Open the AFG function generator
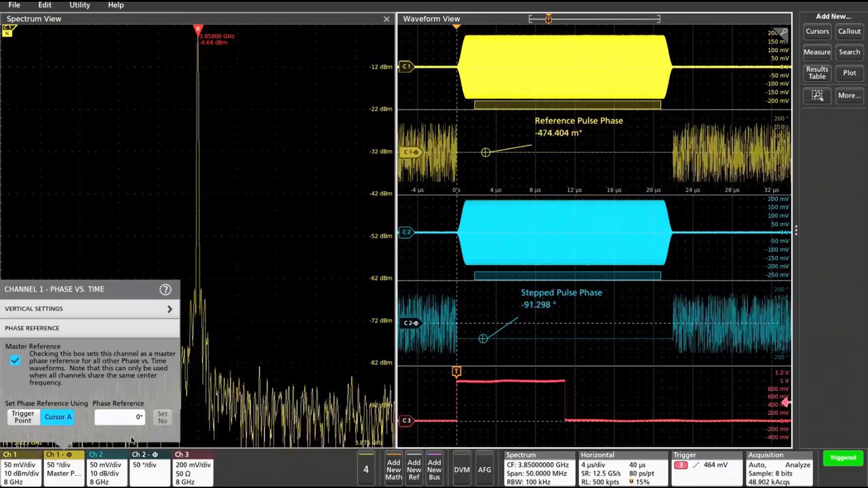 (484, 469)
